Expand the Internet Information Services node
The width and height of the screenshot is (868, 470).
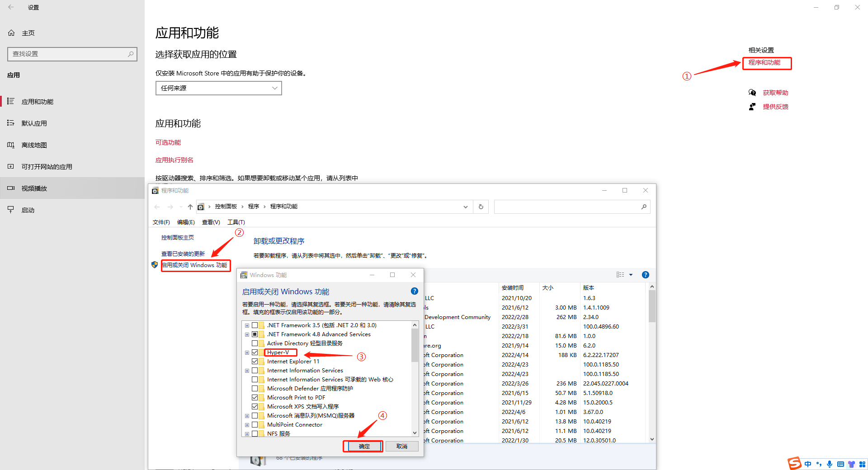click(x=247, y=370)
